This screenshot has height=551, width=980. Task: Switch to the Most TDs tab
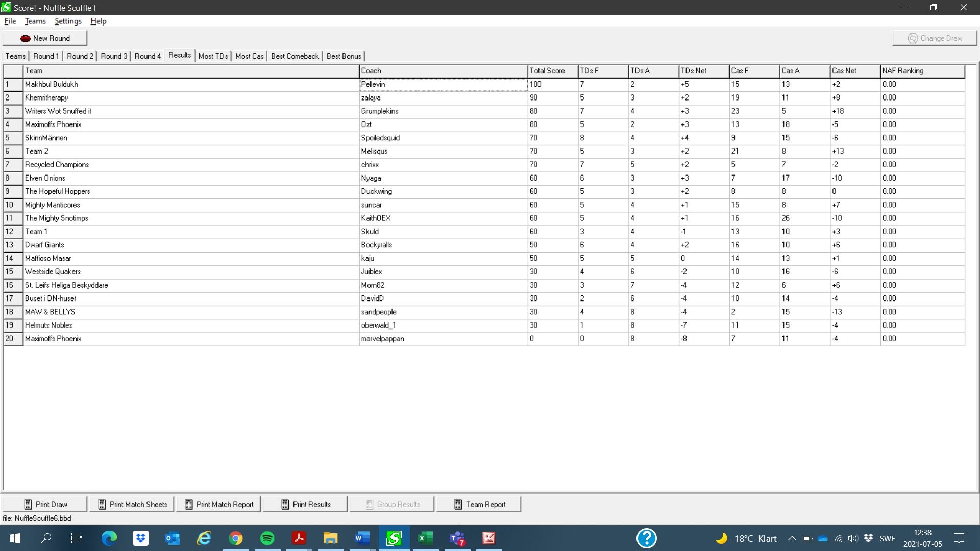click(213, 56)
